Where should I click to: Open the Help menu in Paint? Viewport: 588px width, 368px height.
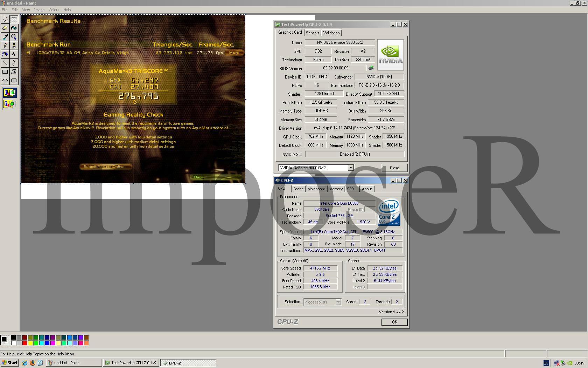(x=67, y=10)
